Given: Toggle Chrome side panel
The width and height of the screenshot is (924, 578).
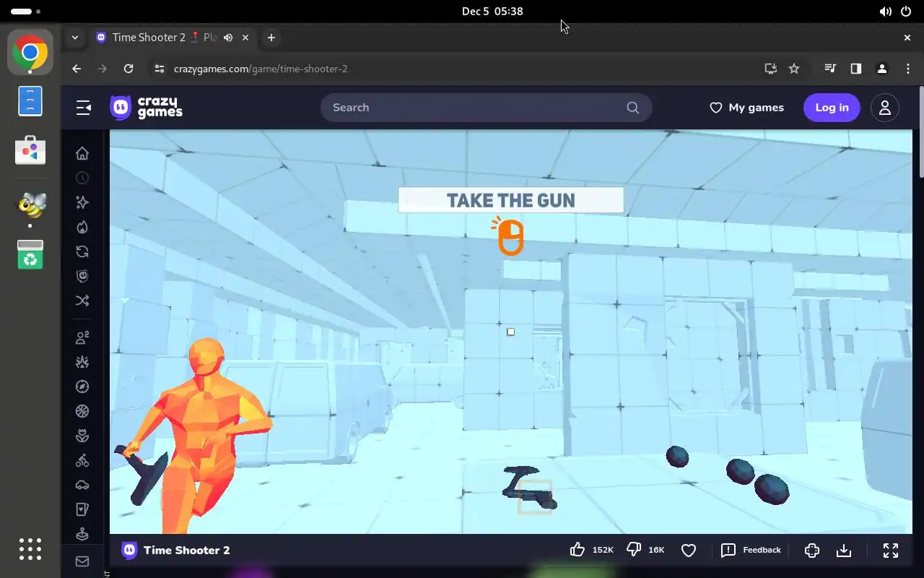Looking at the screenshot, I should [x=855, y=69].
